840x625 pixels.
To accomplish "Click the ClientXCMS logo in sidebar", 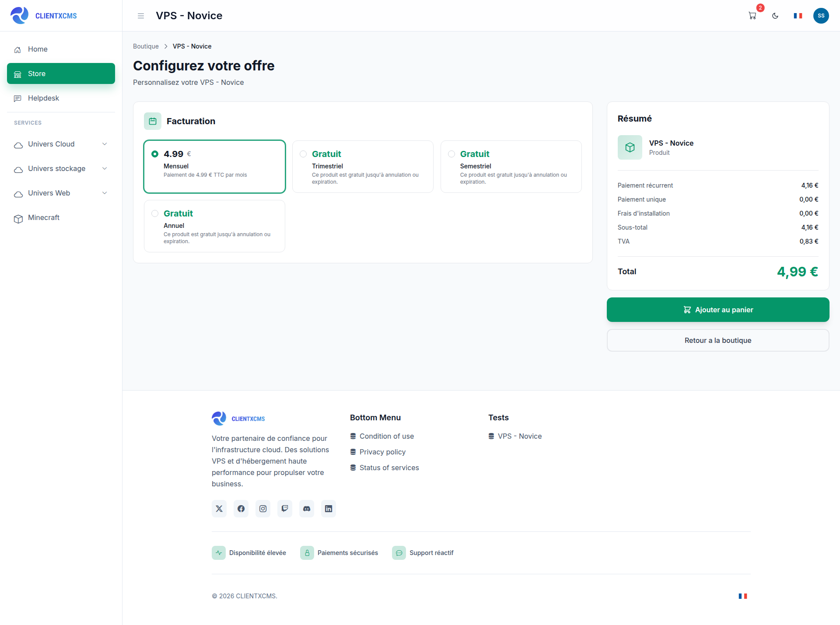I will tap(44, 16).
